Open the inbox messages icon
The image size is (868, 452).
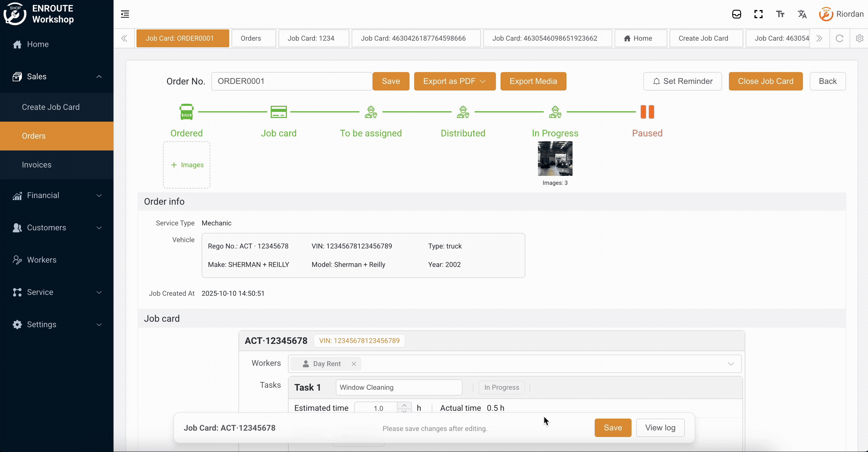(x=736, y=14)
